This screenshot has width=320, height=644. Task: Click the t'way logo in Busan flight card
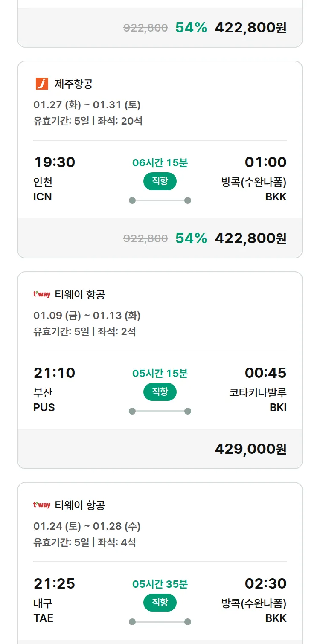point(42,294)
